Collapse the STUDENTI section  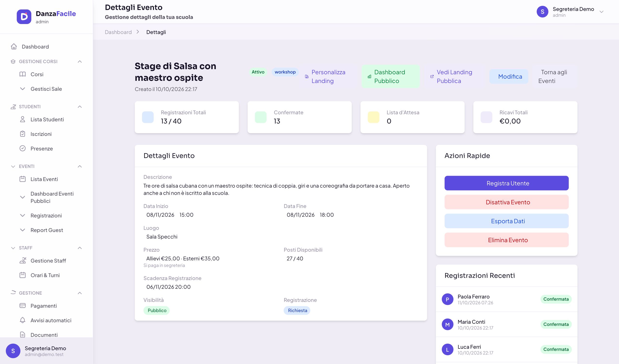click(x=80, y=107)
